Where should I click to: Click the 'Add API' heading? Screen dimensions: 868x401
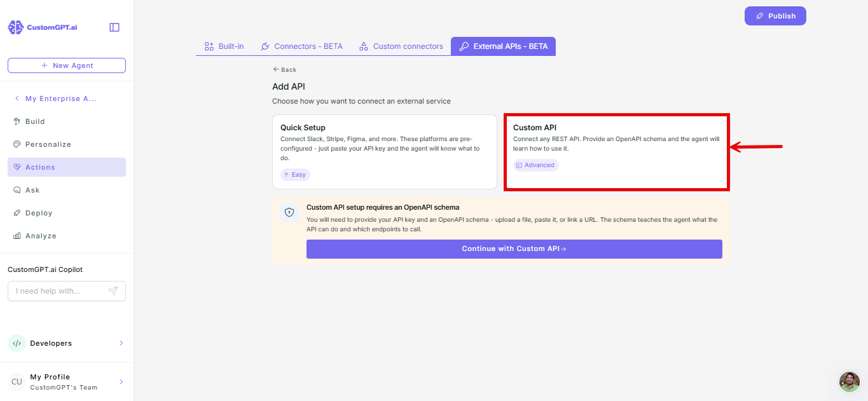(x=289, y=86)
